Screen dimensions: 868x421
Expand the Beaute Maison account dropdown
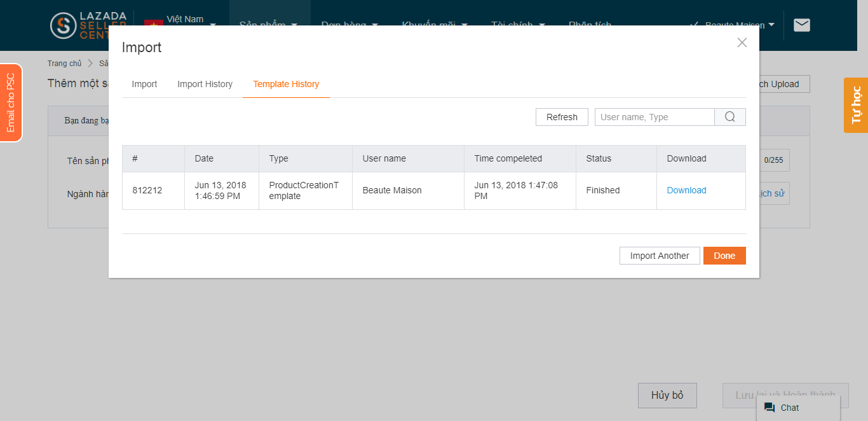pyautogui.click(x=771, y=24)
